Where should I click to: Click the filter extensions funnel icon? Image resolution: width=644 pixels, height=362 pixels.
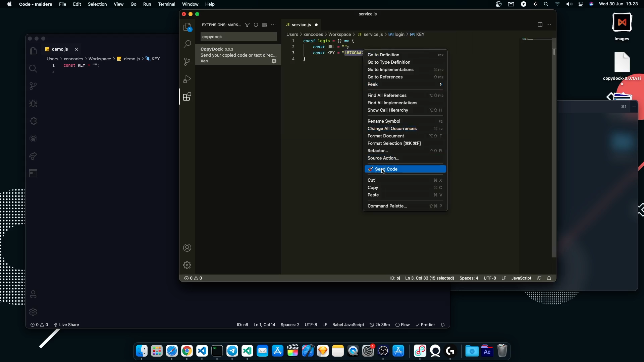(247, 25)
